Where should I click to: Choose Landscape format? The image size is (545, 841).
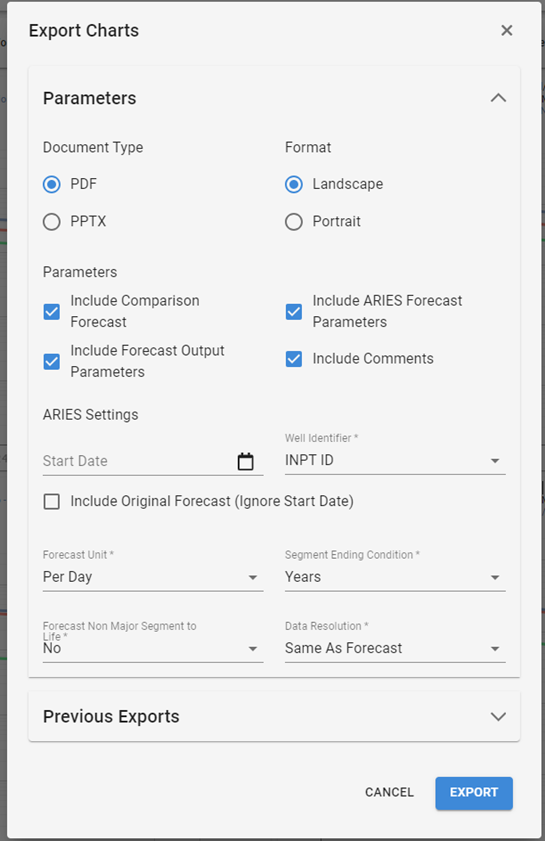click(x=294, y=185)
